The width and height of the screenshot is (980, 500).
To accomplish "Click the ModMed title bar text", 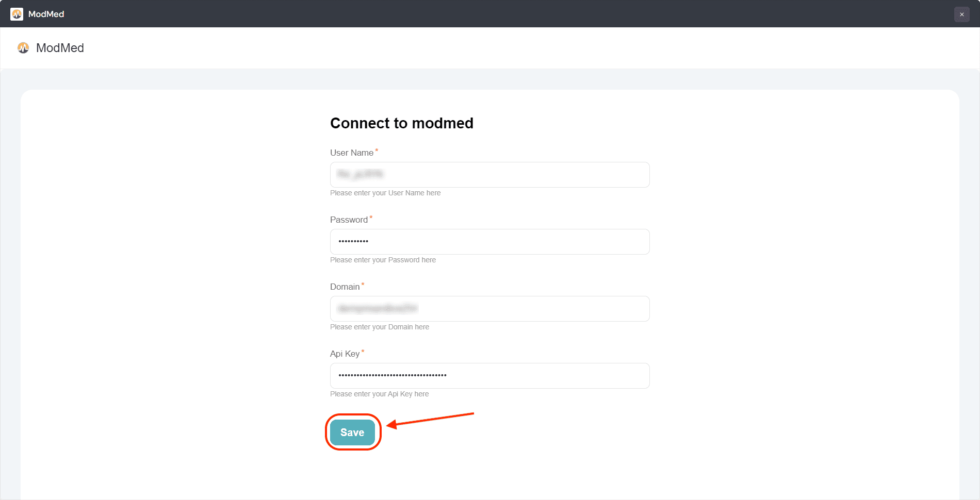I will [46, 14].
